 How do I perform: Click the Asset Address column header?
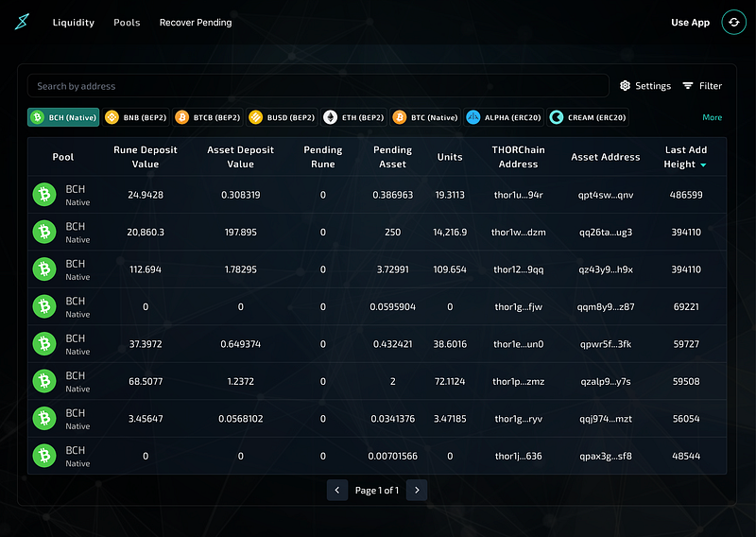click(x=606, y=157)
